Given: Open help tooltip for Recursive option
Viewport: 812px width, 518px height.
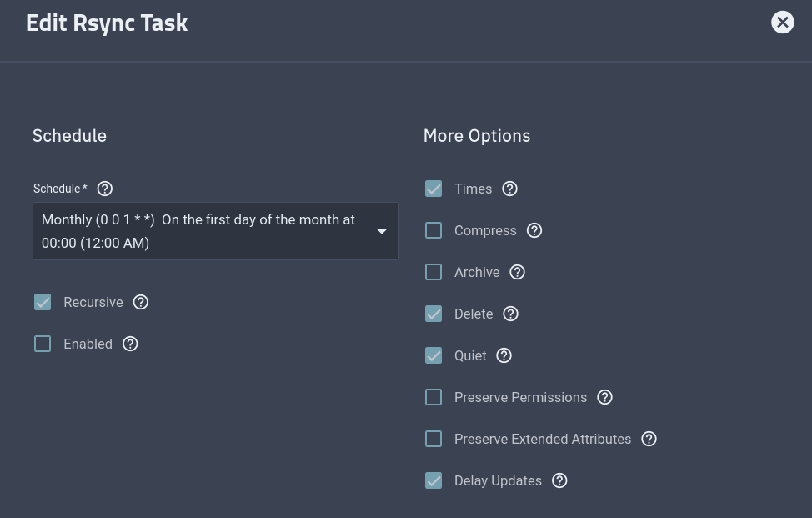Looking at the screenshot, I should click(141, 302).
